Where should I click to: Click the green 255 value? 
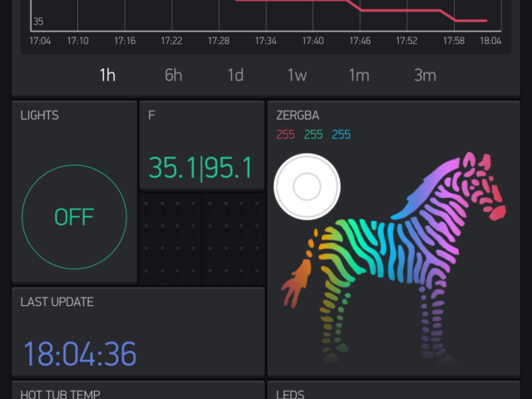[313, 135]
